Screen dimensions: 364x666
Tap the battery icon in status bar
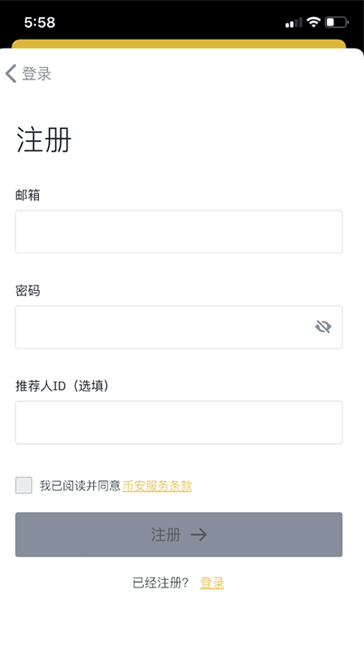tap(337, 22)
